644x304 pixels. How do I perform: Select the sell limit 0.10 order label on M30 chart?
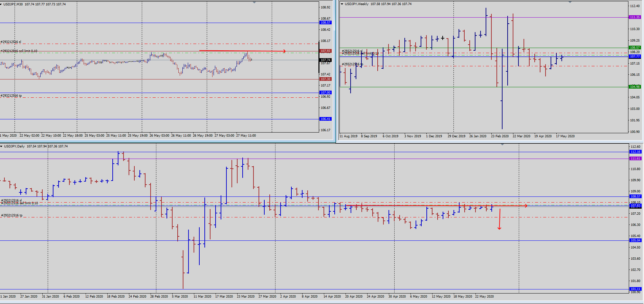19,51
